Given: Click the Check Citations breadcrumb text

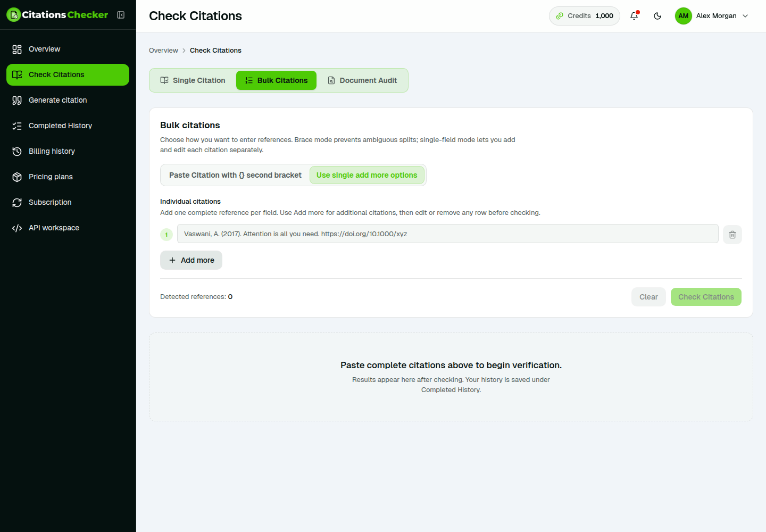Looking at the screenshot, I should pos(215,51).
